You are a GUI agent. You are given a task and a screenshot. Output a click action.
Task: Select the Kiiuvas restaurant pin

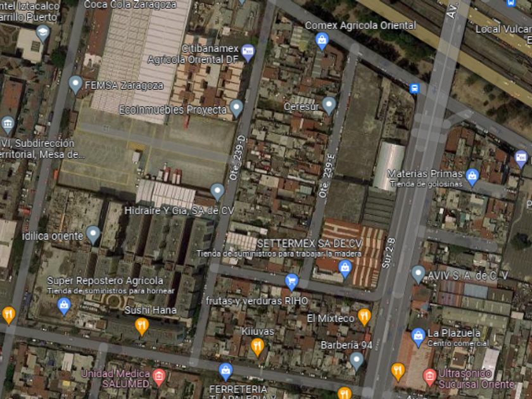tap(258, 348)
